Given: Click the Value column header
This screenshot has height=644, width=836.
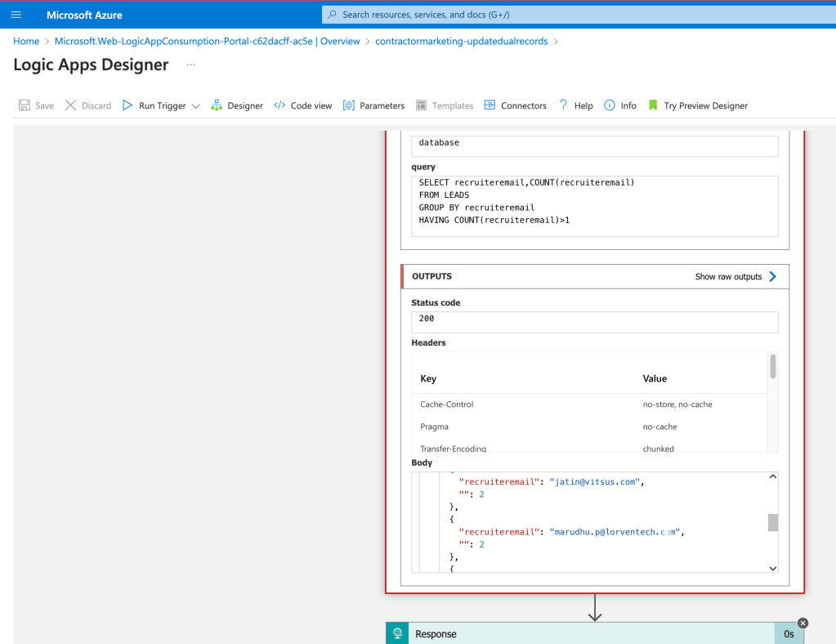Looking at the screenshot, I should coord(655,378).
